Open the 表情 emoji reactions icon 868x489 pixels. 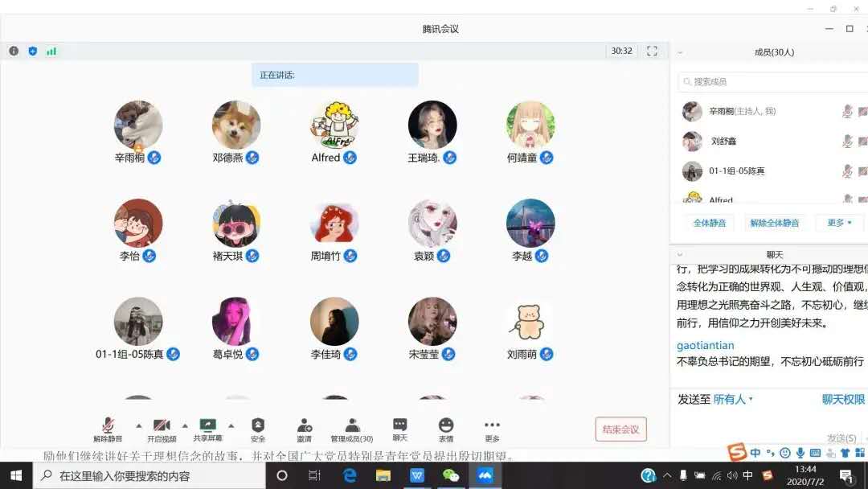pos(446,429)
